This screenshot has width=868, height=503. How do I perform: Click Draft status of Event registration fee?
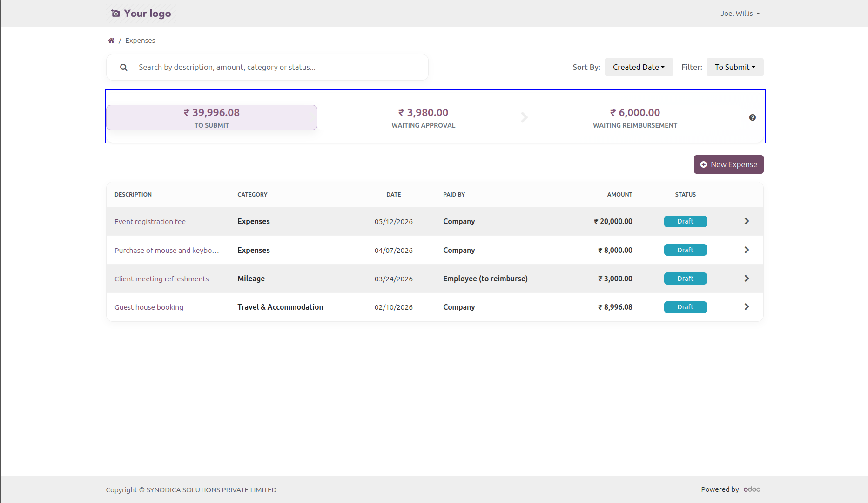click(x=685, y=221)
